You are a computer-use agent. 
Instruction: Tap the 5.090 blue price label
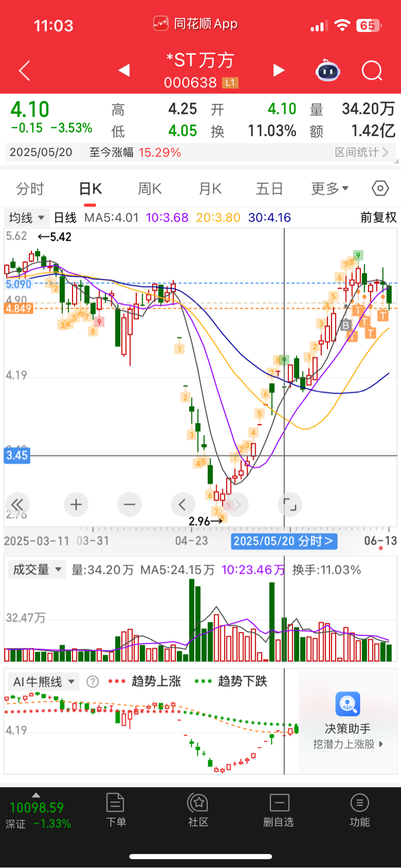tap(18, 284)
